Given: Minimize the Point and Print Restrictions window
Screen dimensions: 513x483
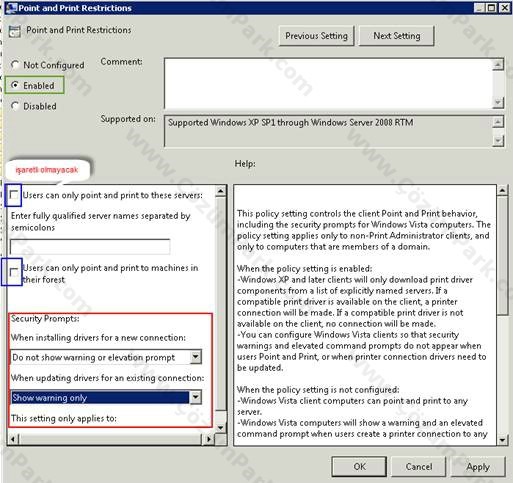Looking at the screenshot, I should tap(479, 8).
